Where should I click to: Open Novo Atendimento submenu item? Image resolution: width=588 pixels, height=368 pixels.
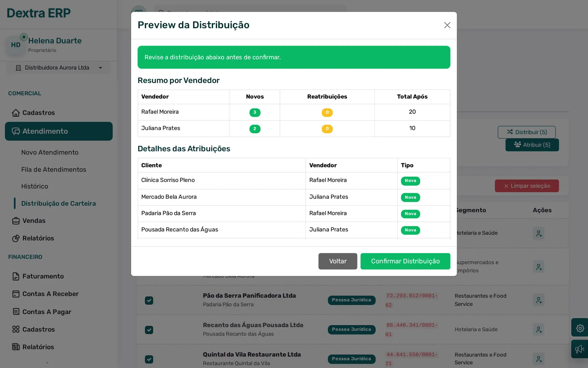50,152
